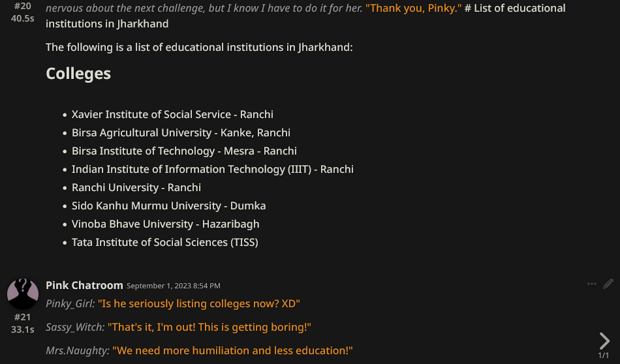
Task: Select message number #20 label
Action: 23,6
